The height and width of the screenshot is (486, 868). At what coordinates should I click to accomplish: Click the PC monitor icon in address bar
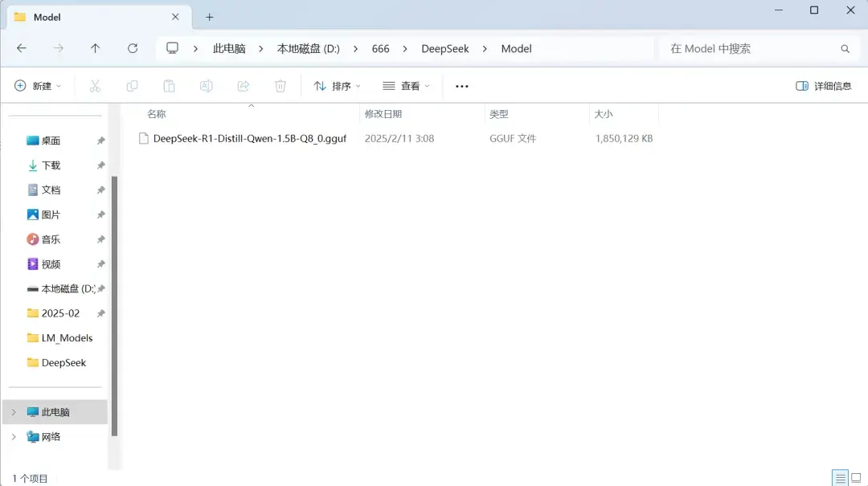point(172,48)
